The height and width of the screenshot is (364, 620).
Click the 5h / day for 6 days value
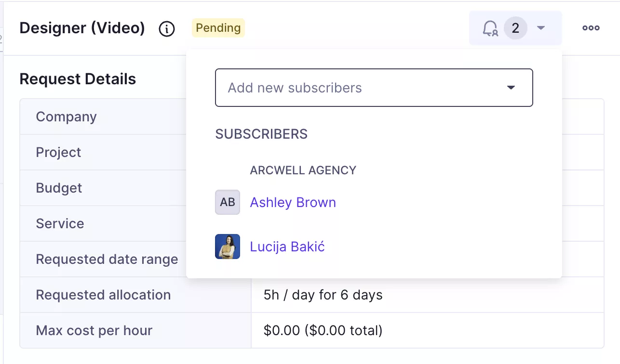click(x=323, y=295)
